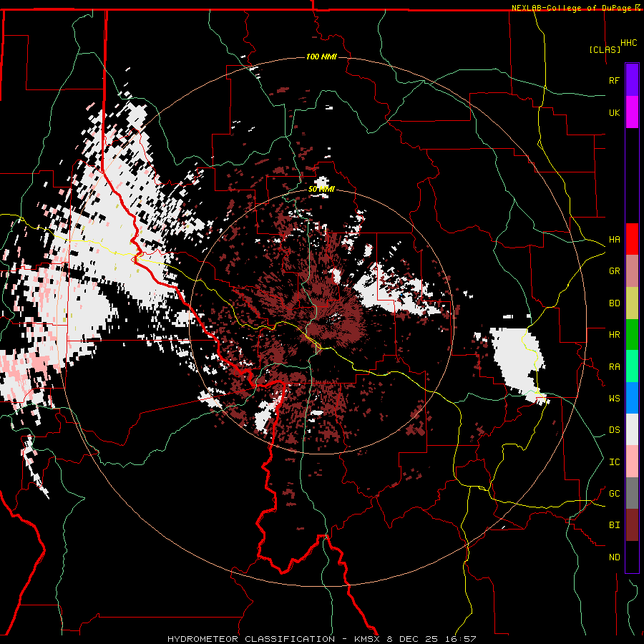Click the GC legend label
The image size is (644, 644).
614,494
